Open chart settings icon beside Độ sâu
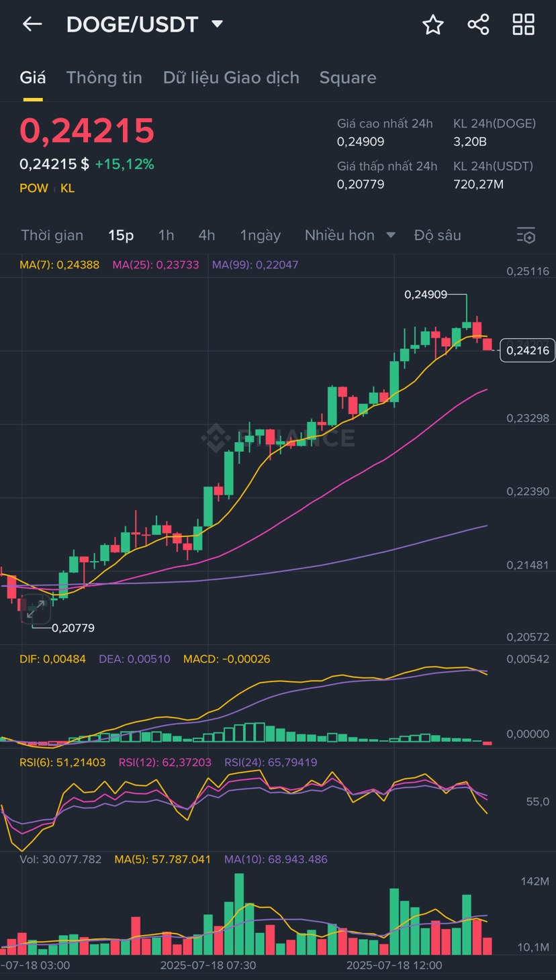Screen dimensions: 556x980 [x=526, y=235]
